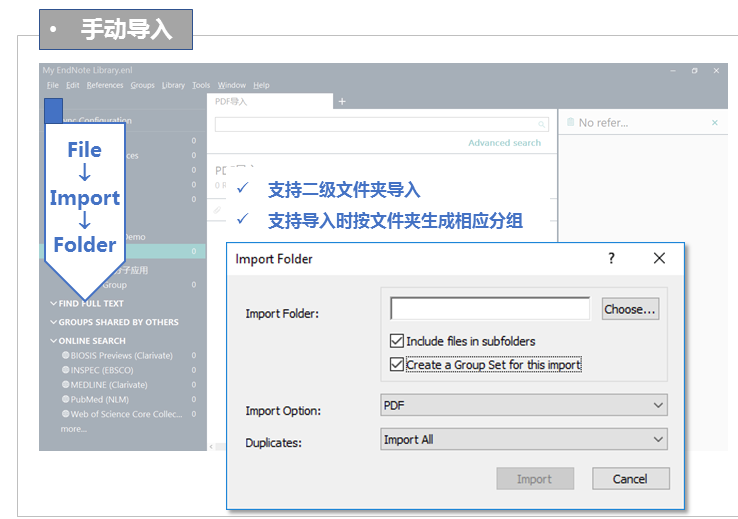This screenshot has width=738, height=519.
Task: Open Advanced search link
Action: point(505,143)
